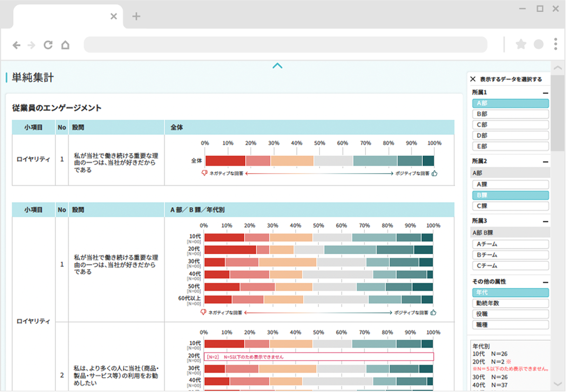Minimize the browser window
Image resolution: width=566 pixels, height=392 pixels.
[523, 9]
